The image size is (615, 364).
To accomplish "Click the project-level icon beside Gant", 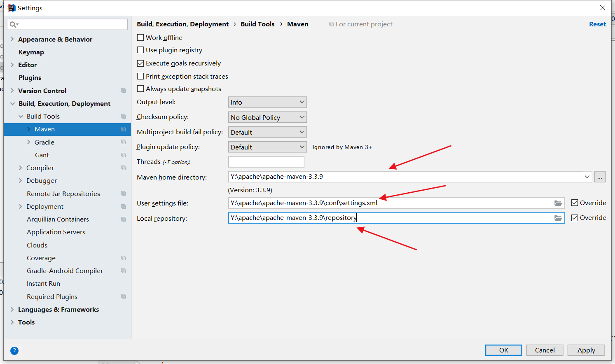I will (123, 155).
